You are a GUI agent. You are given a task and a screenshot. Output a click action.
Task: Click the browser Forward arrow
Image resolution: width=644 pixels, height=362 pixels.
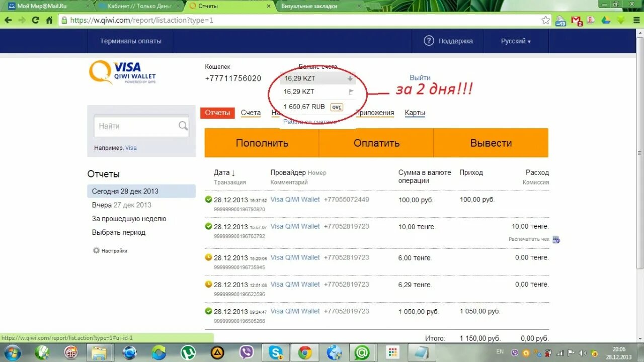coord(22,20)
